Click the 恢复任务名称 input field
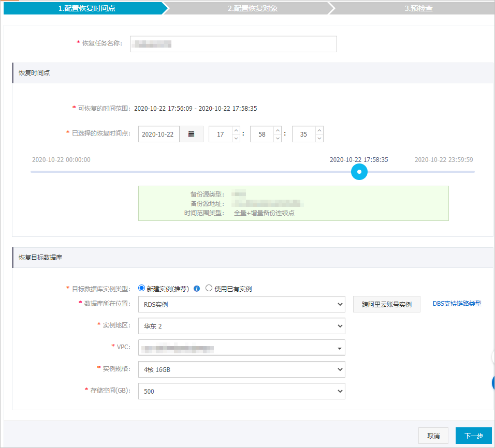 click(x=234, y=44)
